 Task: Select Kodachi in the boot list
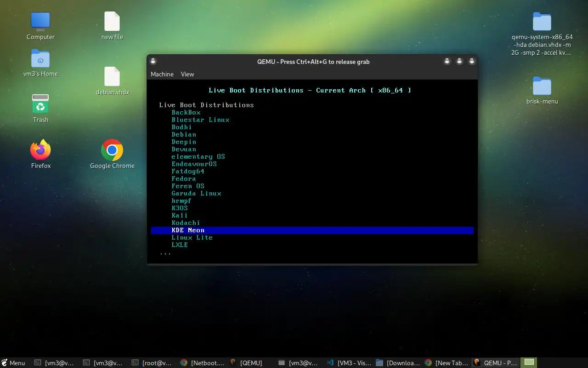(x=186, y=223)
